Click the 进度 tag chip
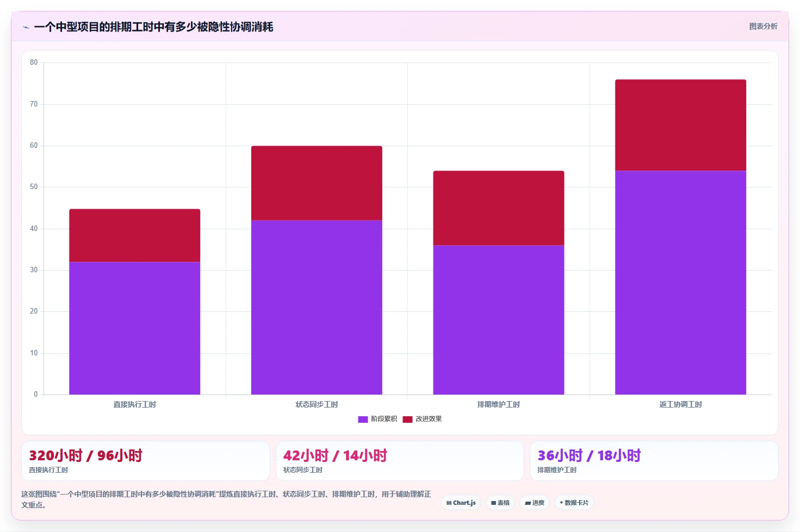 [535, 503]
